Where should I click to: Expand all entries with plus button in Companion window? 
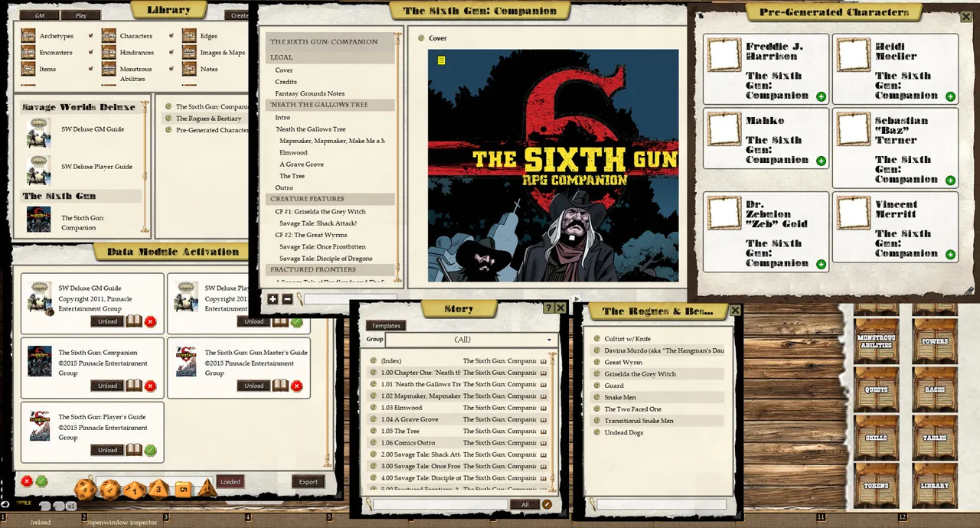(x=273, y=299)
